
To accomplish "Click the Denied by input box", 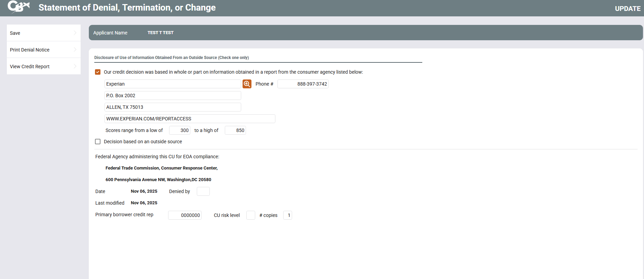I will 203,191.
